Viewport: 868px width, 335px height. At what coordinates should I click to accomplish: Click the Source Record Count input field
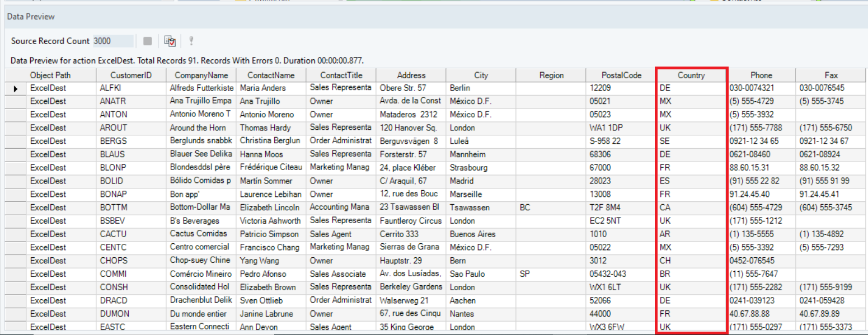point(113,41)
